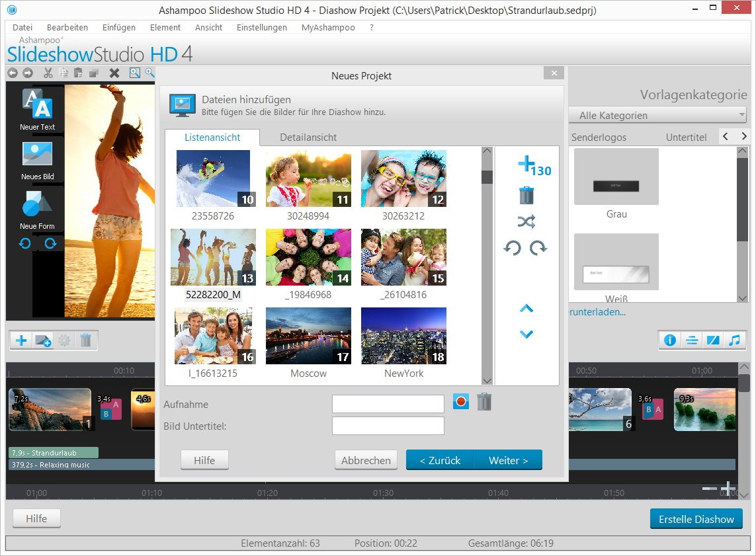Shuffle the images with random order icon

tap(526, 222)
